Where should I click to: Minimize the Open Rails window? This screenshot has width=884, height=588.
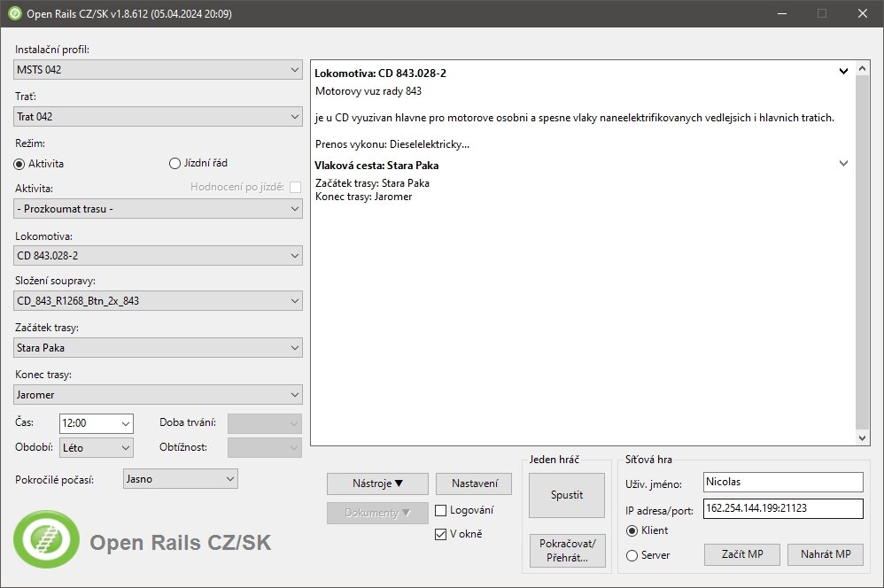coord(782,13)
